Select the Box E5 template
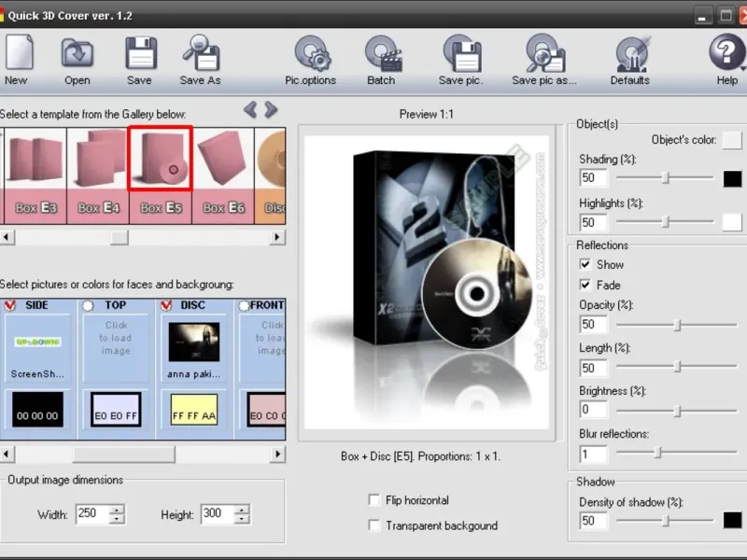Viewport: 747px width, 560px height. [161, 175]
